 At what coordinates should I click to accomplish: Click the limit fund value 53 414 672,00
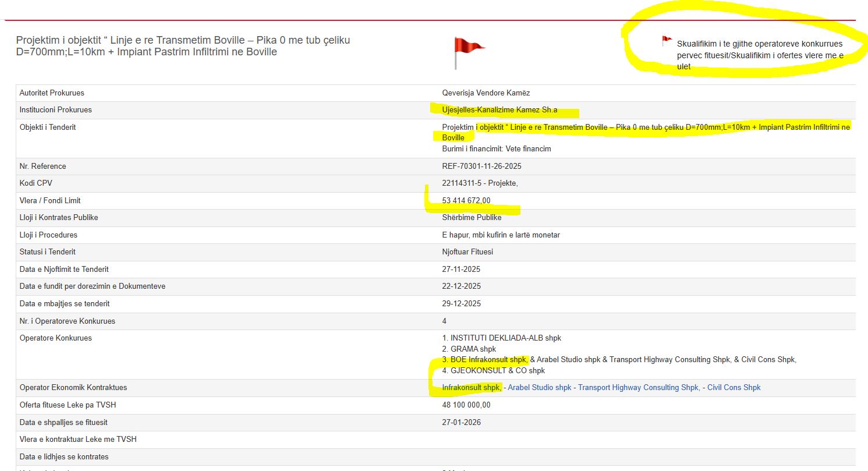pos(466,201)
